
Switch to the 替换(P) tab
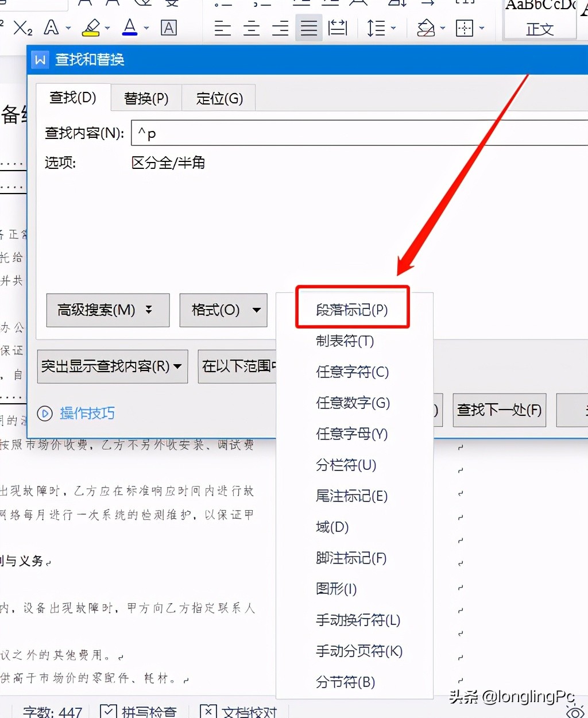(145, 98)
